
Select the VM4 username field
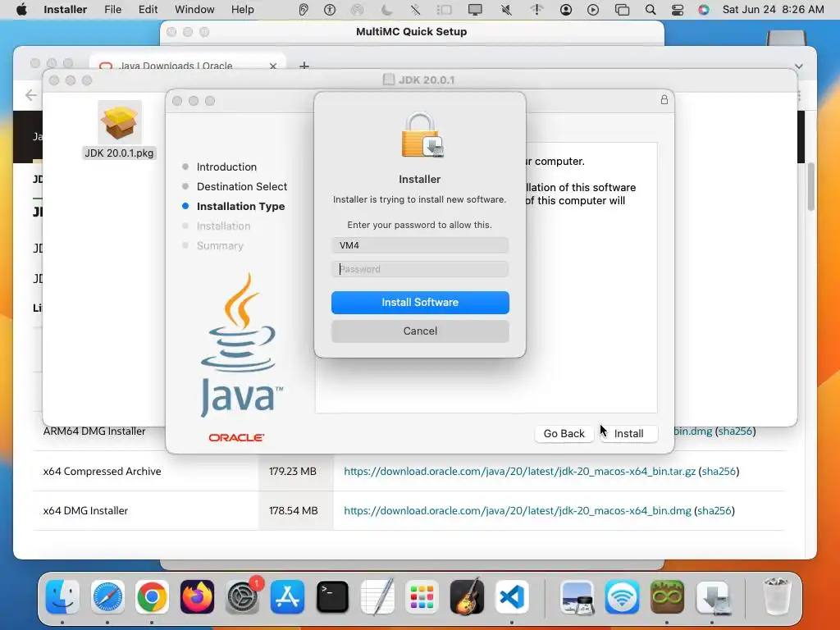click(x=420, y=245)
